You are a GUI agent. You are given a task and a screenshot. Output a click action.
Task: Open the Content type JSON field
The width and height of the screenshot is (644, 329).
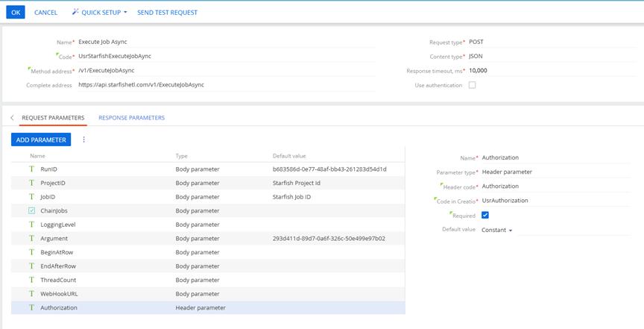(x=552, y=56)
